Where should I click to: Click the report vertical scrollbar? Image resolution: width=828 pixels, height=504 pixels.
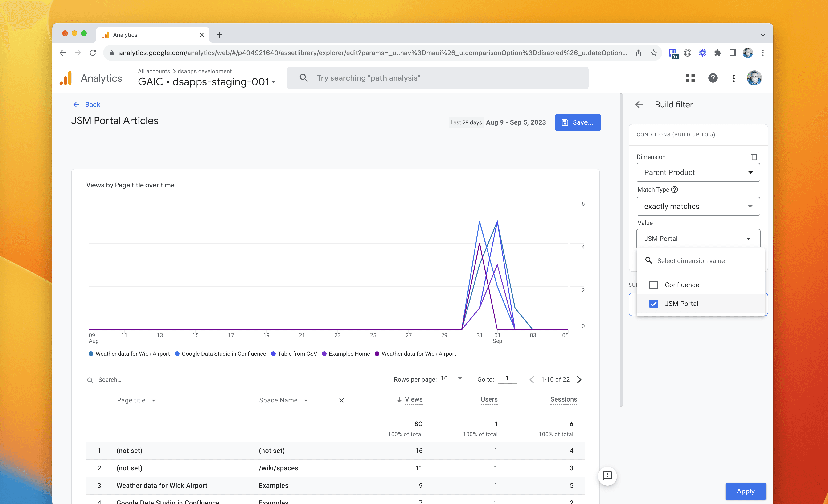[x=621, y=250]
